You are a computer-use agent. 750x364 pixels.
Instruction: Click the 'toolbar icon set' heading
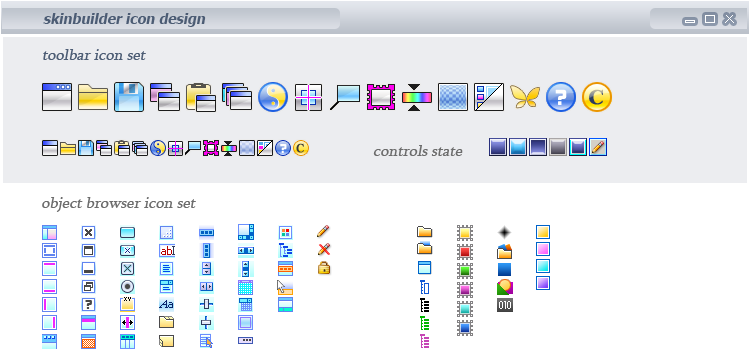point(94,55)
